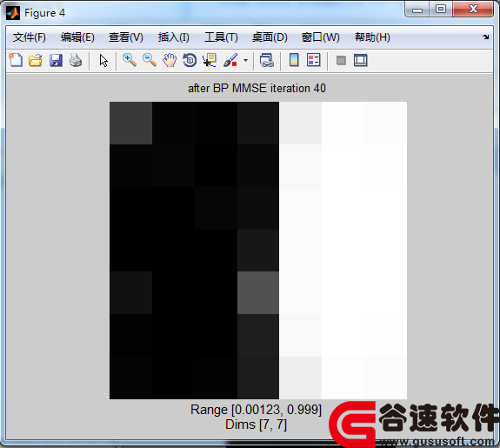Open the 文件(F) menu
500x448 pixels.
(30, 37)
